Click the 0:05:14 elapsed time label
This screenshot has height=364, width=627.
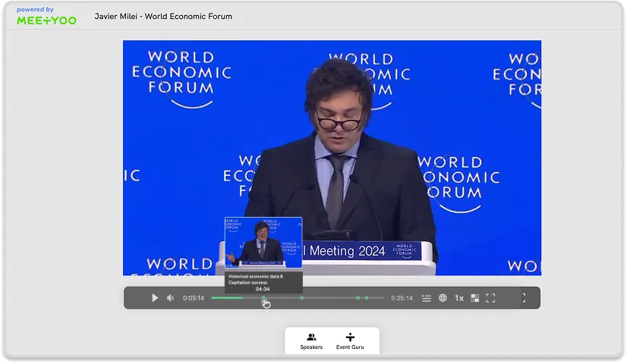(194, 298)
